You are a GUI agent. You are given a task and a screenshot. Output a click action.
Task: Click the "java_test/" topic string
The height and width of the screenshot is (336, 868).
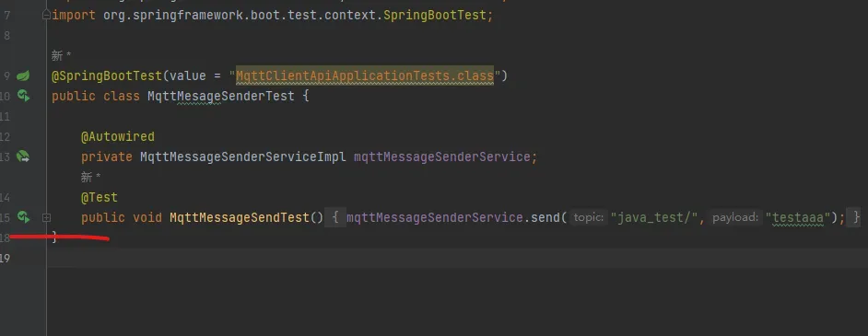click(654, 218)
